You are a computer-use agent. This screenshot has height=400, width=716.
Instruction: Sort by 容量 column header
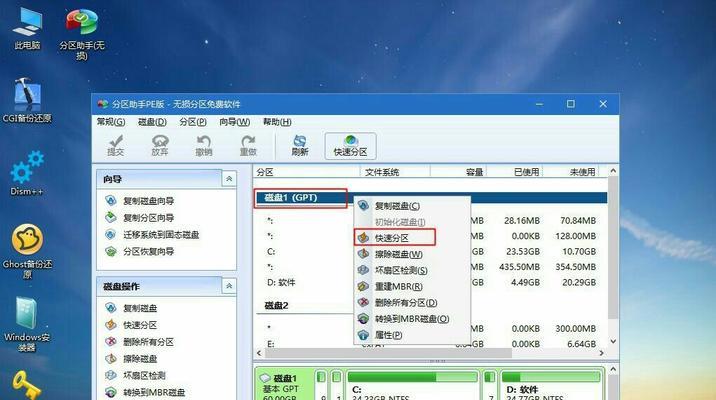[458, 172]
